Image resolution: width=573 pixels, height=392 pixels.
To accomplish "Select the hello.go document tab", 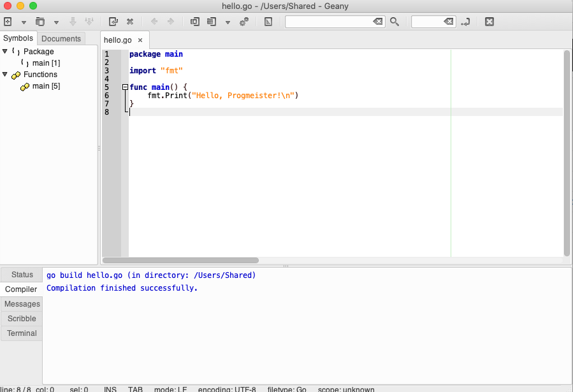I will coord(118,40).
